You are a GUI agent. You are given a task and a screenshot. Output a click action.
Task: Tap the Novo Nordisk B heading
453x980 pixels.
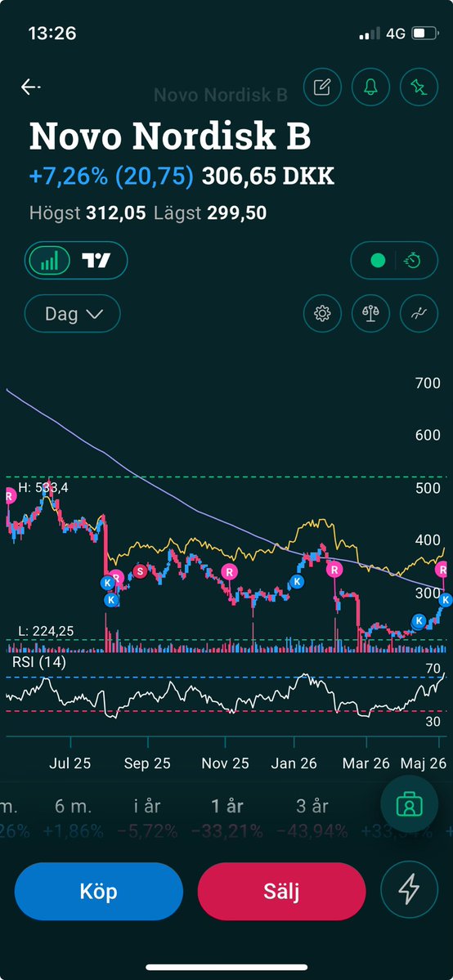tap(170, 136)
